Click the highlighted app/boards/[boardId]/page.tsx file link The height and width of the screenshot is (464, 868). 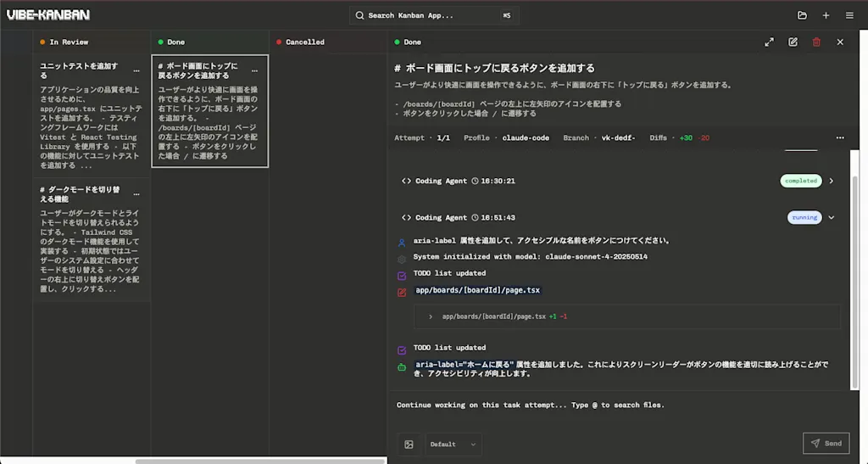[478, 290]
